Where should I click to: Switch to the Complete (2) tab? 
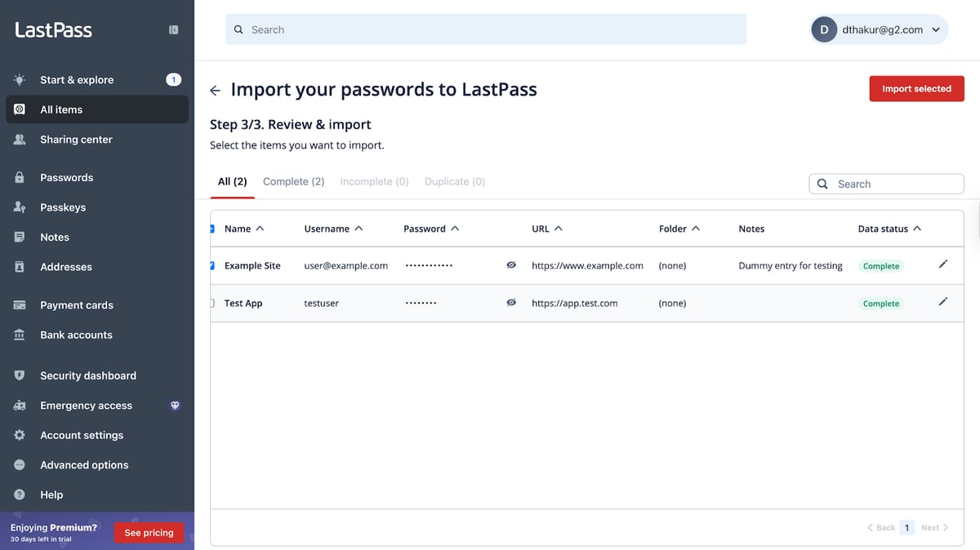coord(293,182)
